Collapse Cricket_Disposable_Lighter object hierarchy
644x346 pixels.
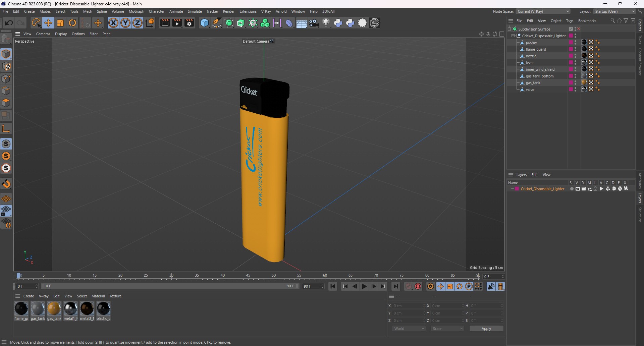pos(513,36)
